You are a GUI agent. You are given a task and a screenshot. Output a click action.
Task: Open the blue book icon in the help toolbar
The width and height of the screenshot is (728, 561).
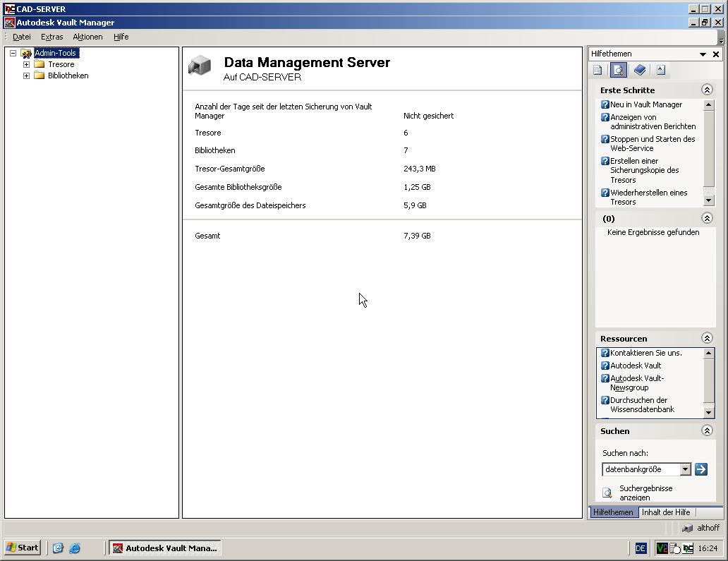pyautogui.click(x=640, y=70)
